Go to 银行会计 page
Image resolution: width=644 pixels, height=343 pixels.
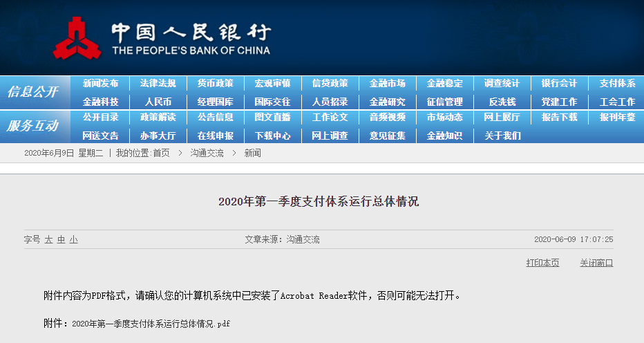pyautogui.click(x=560, y=84)
